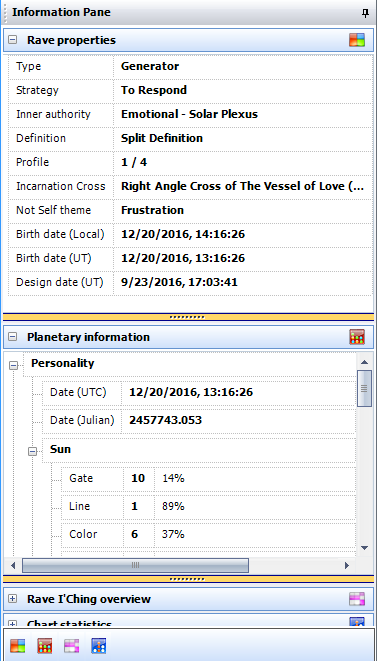Click the Rave I'Ching overview header icon

coord(357,599)
